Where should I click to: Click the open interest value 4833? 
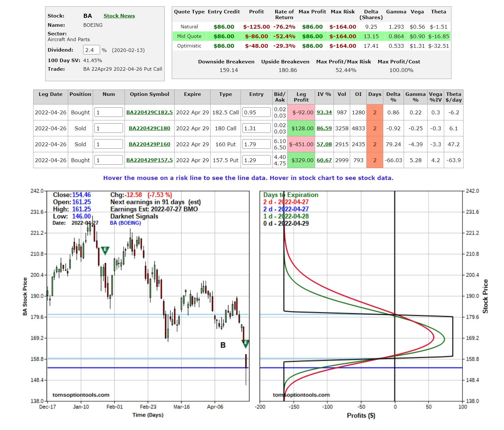point(358,128)
